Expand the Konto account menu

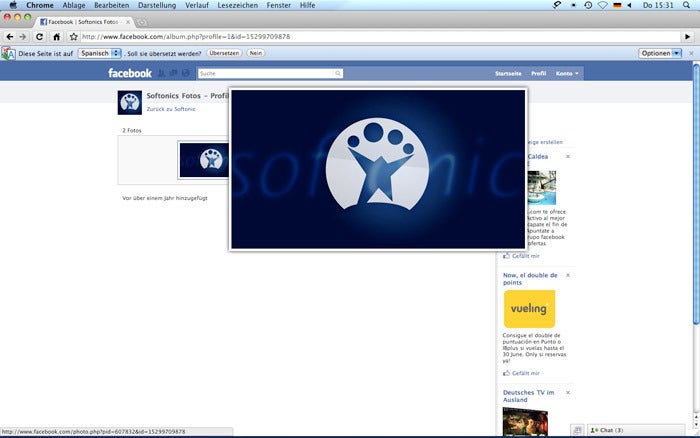tap(567, 73)
